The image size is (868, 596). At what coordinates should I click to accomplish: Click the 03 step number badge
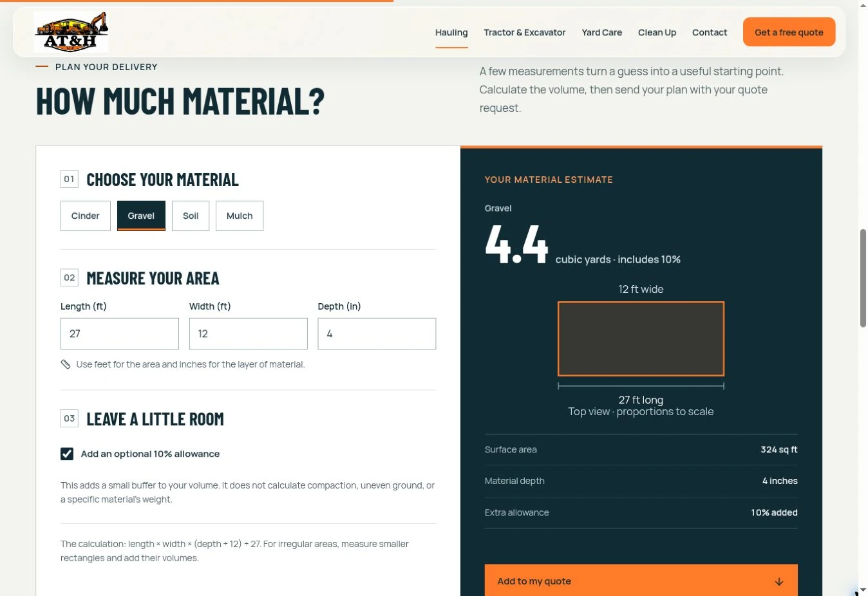coord(70,418)
